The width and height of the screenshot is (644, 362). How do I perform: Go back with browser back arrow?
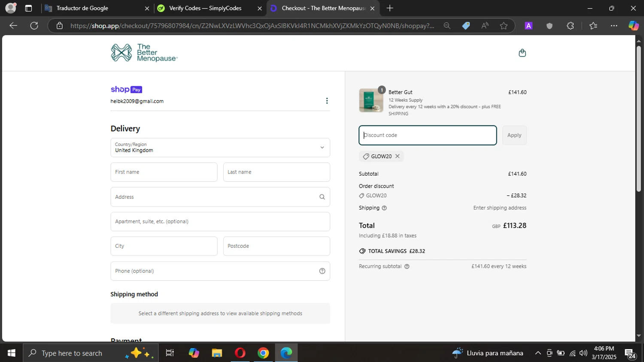[13, 26]
